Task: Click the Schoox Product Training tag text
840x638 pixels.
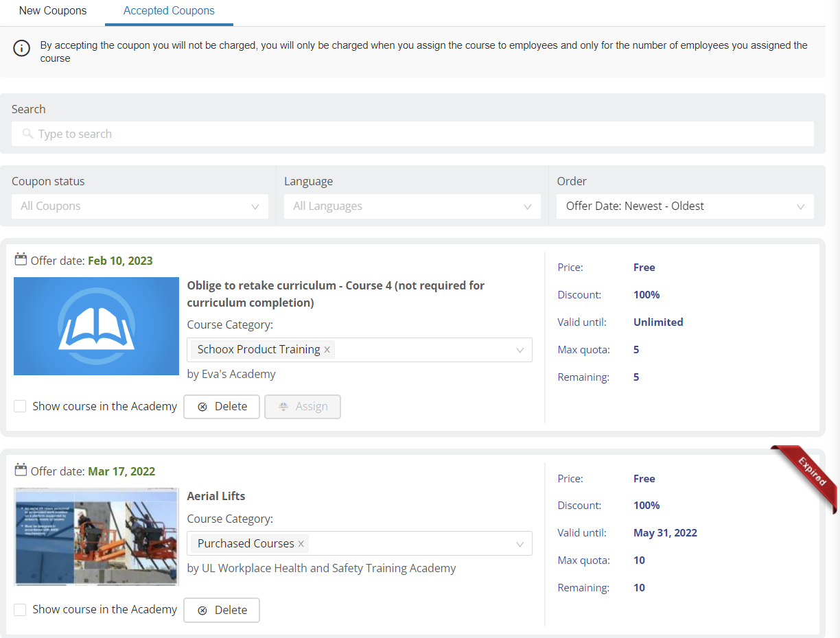Action: tap(259, 349)
